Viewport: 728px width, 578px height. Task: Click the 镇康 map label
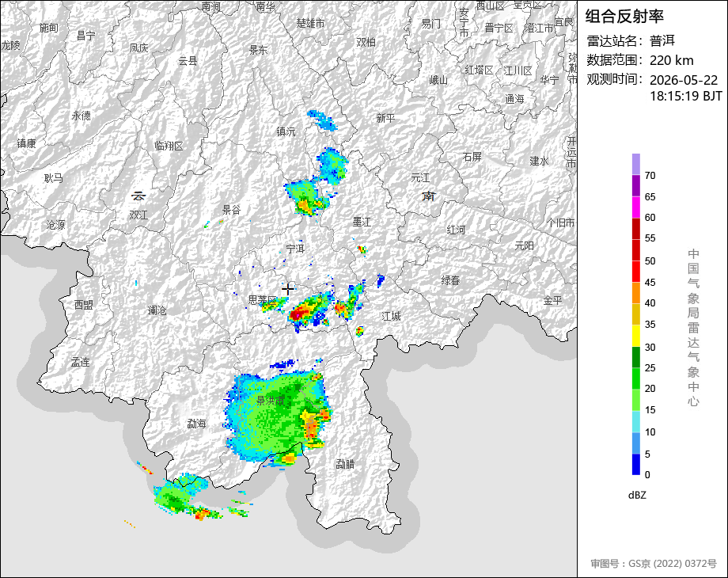pyautogui.click(x=26, y=143)
